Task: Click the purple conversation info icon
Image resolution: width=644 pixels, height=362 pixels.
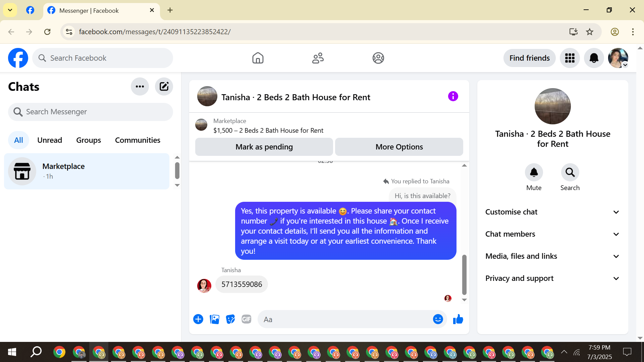Action: click(x=453, y=97)
